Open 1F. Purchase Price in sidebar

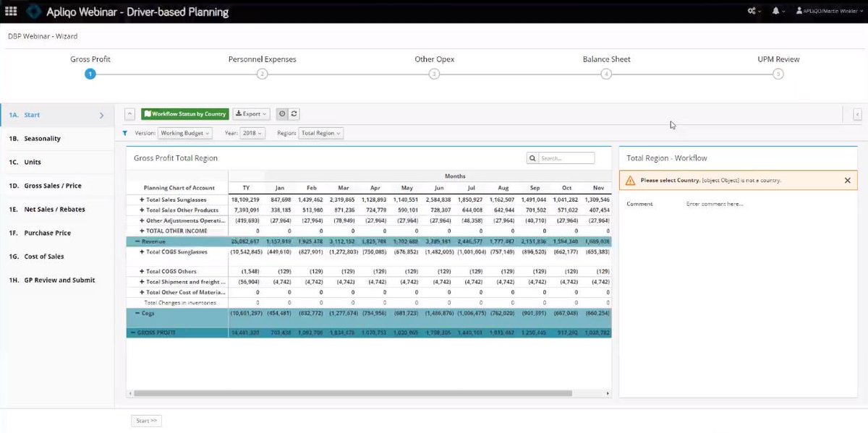tap(56, 233)
